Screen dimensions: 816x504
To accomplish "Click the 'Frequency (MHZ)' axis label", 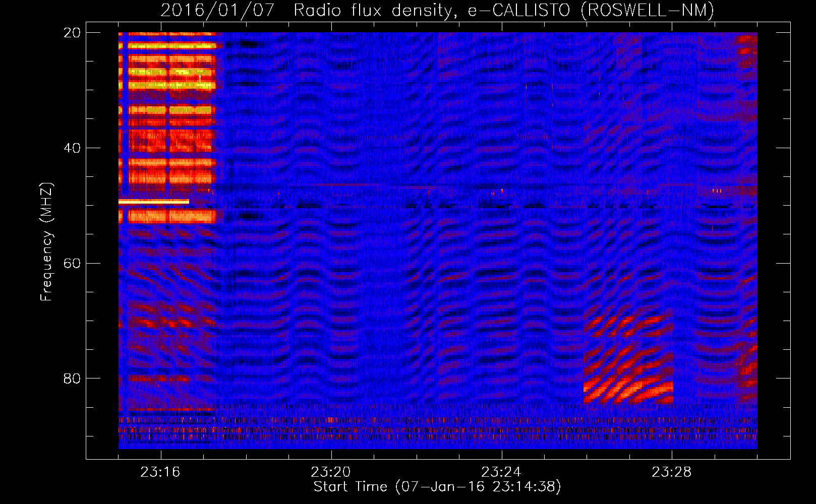I will (x=46, y=242).
